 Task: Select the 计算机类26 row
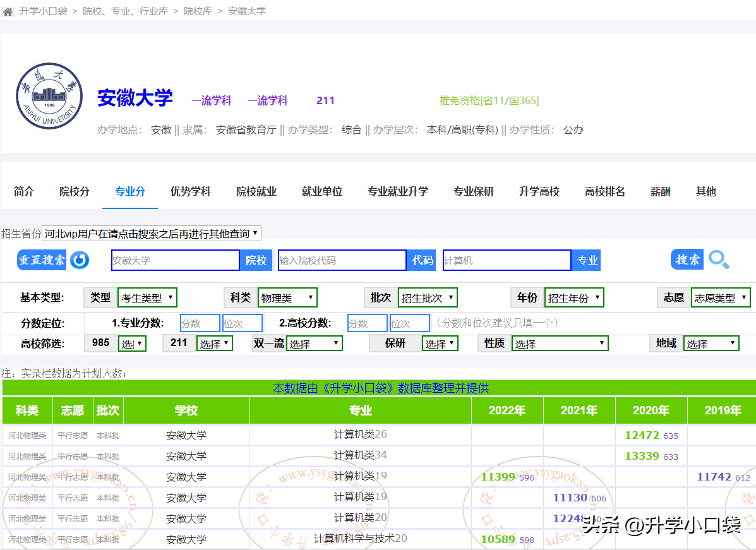379,435
